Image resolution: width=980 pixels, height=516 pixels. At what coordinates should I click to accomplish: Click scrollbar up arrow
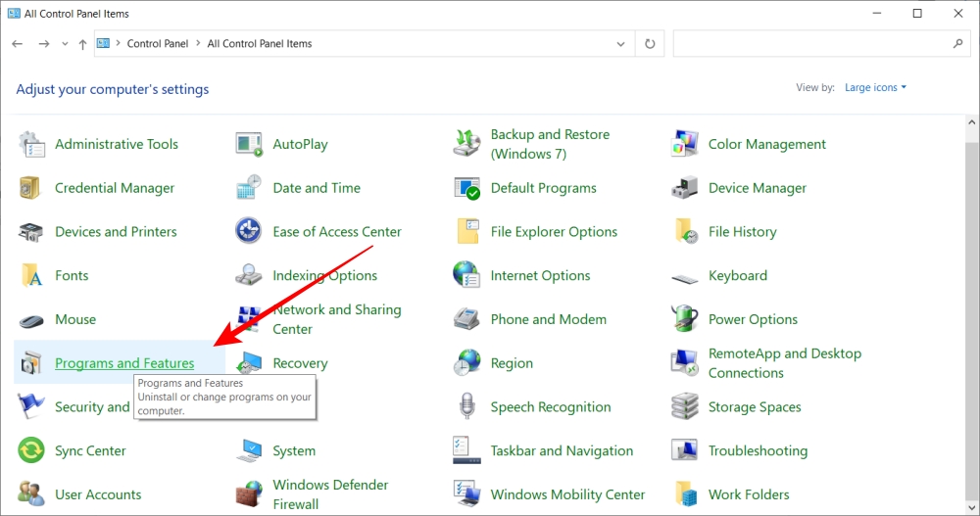click(x=971, y=122)
